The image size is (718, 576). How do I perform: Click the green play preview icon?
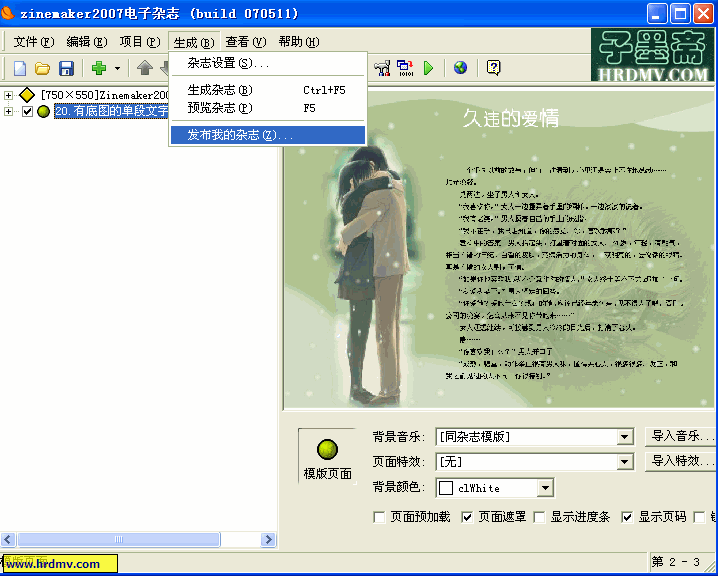(429, 68)
